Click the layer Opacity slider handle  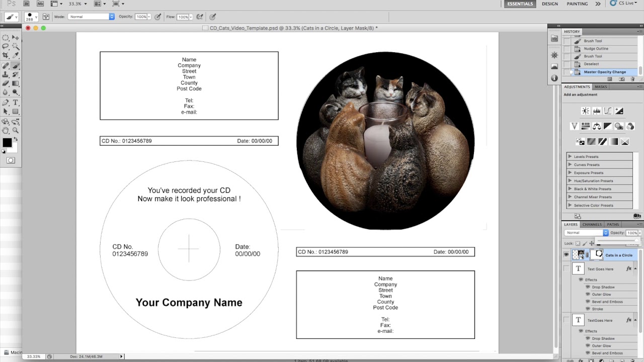636,240
